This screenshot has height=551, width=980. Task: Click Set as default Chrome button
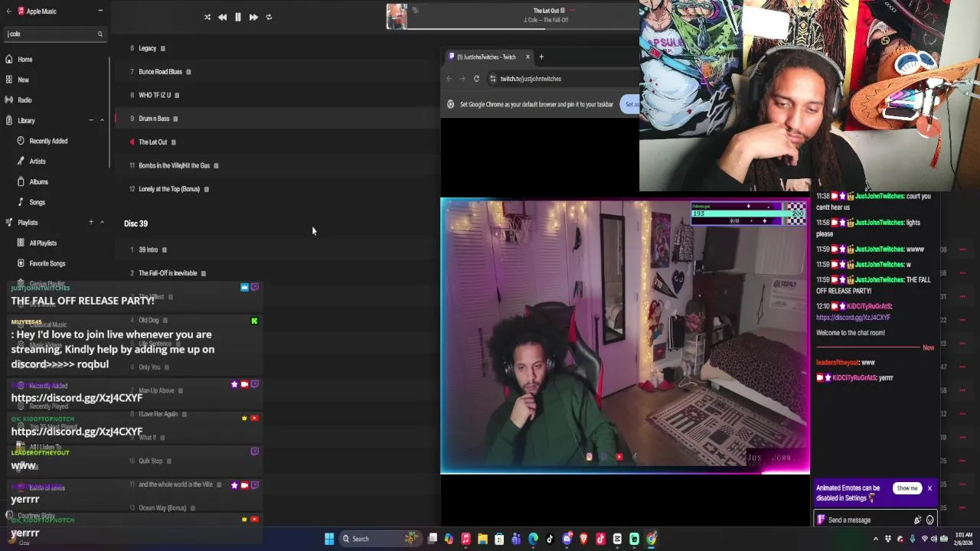click(x=630, y=104)
